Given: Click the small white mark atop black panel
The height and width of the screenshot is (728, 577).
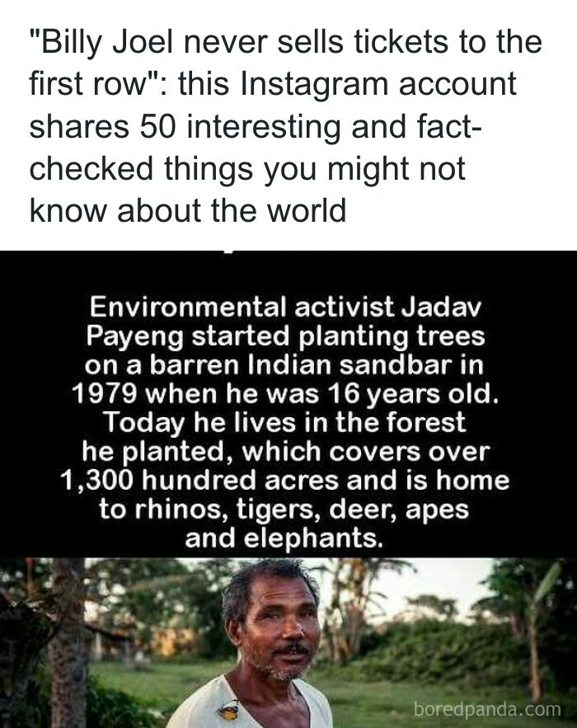Looking at the screenshot, I should click(x=228, y=252).
